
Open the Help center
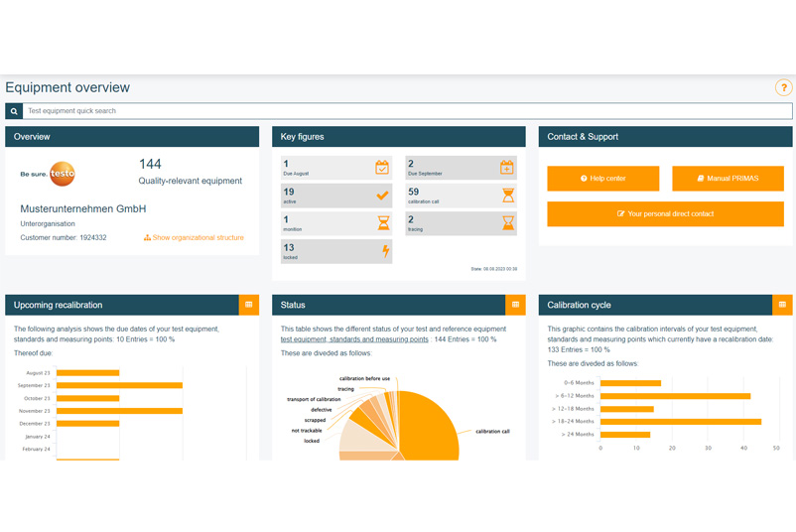(x=602, y=179)
